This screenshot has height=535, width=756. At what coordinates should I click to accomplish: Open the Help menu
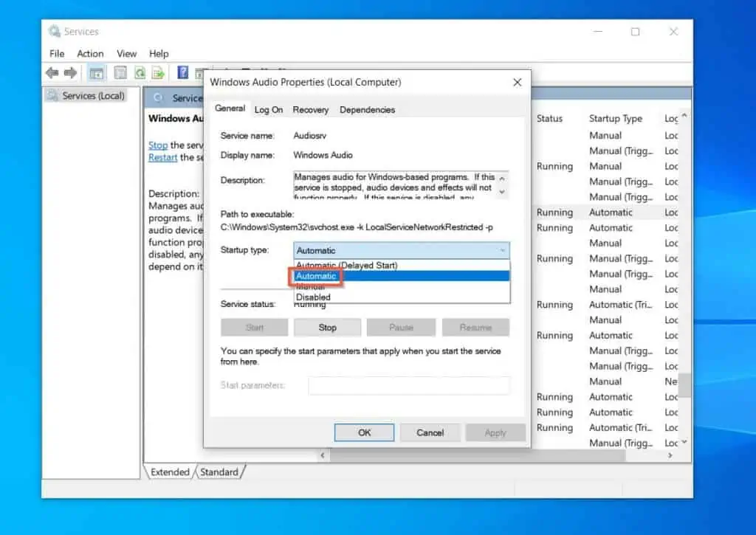(159, 53)
